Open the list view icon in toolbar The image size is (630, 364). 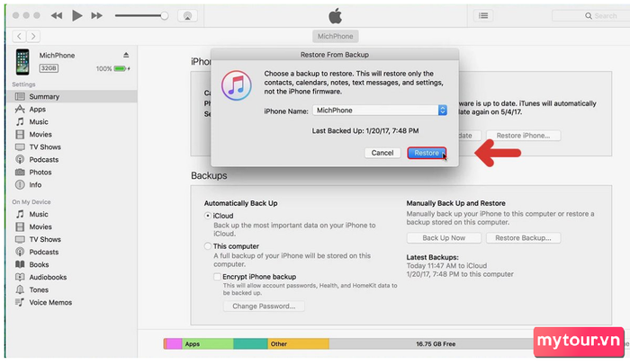(x=483, y=15)
